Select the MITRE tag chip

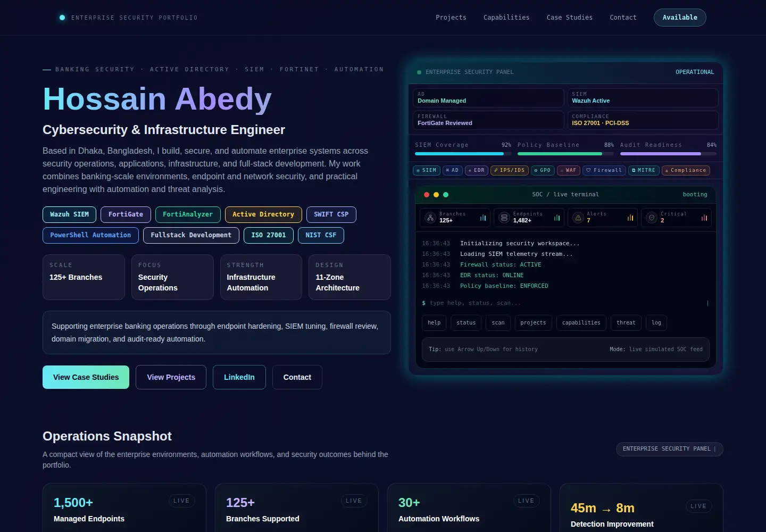[644, 170]
